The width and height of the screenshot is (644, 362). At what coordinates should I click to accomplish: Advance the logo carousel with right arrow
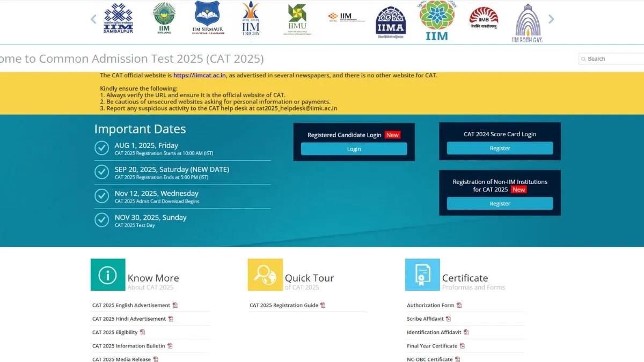tap(551, 19)
